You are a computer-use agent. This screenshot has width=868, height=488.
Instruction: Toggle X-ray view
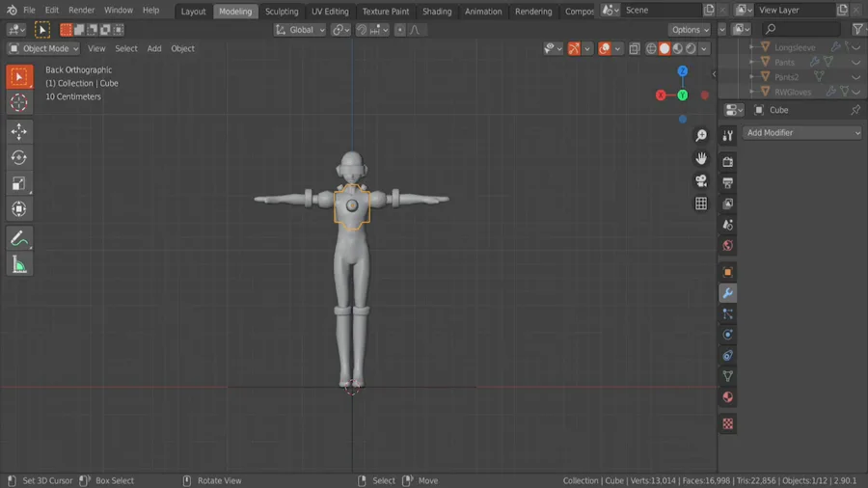point(635,48)
